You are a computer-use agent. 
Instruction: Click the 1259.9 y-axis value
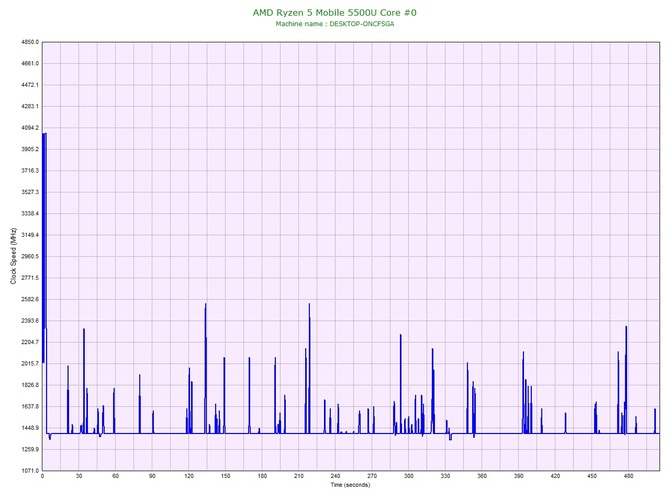29,449
